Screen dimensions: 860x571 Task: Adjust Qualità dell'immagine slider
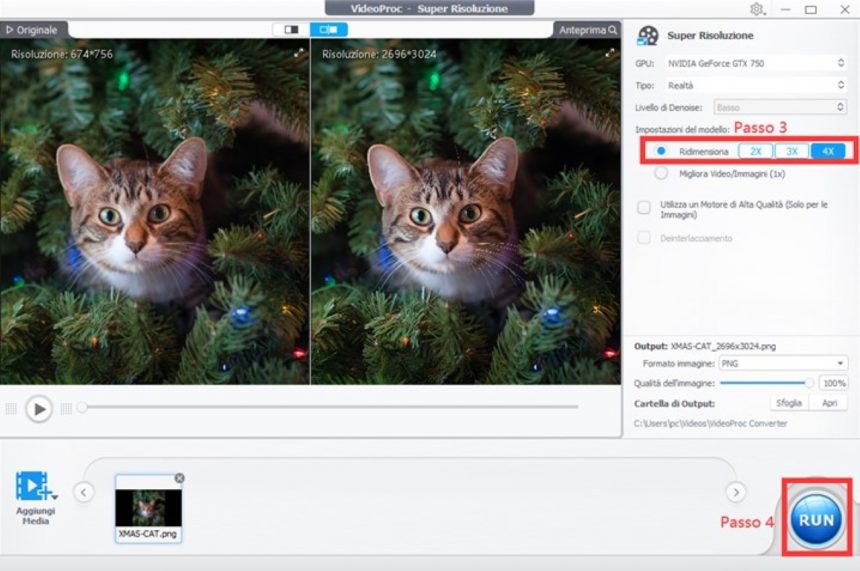tap(766, 383)
